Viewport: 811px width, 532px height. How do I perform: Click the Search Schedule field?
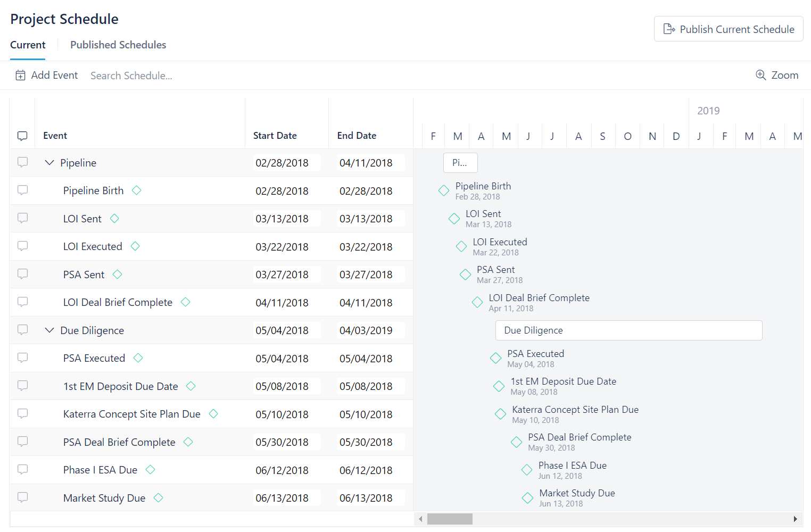pos(131,75)
